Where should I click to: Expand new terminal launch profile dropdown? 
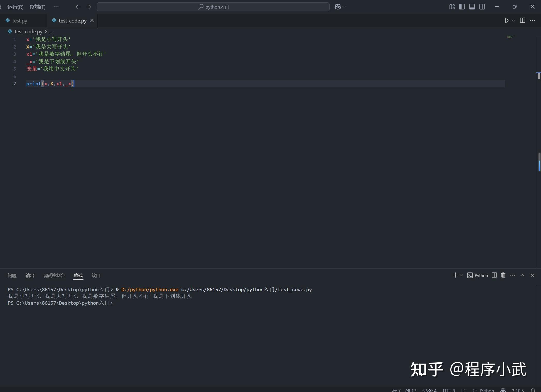[x=461, y=275]
